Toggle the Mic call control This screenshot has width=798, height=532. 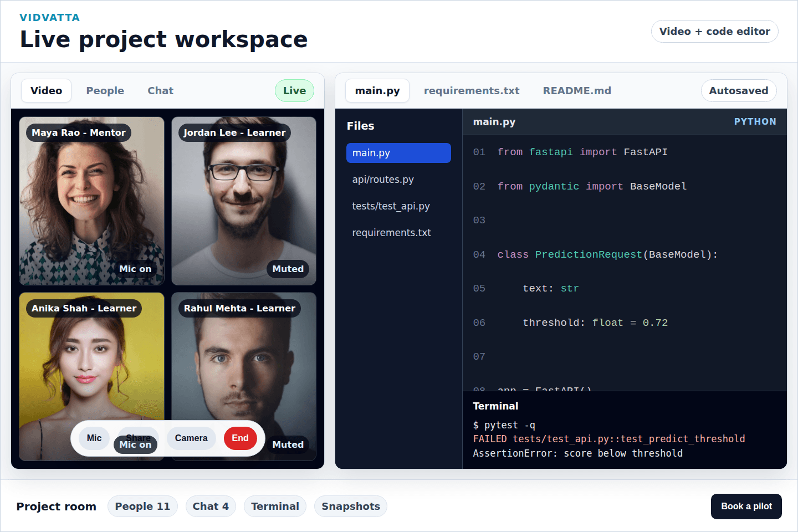[x=94, y=438]
